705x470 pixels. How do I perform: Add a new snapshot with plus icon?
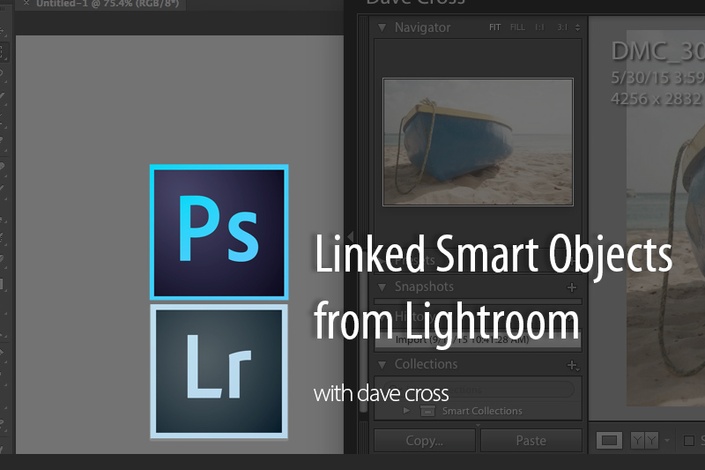(571, 287)
